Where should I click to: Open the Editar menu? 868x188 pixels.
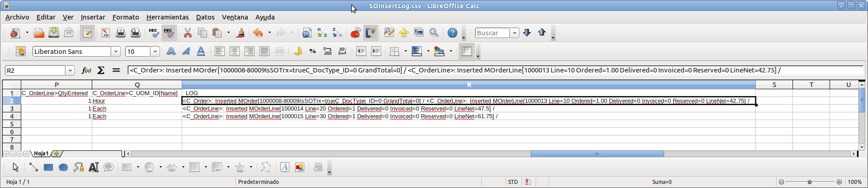tap(46, 17)
